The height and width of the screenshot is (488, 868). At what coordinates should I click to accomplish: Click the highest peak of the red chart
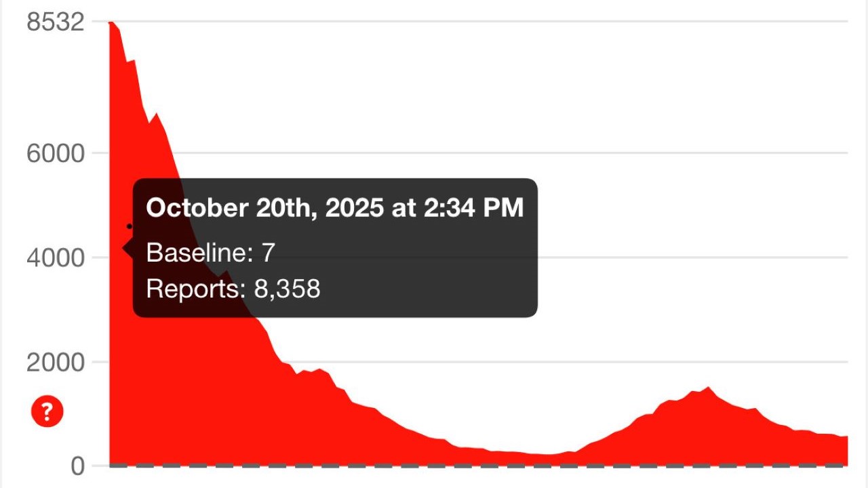point(111,24)
